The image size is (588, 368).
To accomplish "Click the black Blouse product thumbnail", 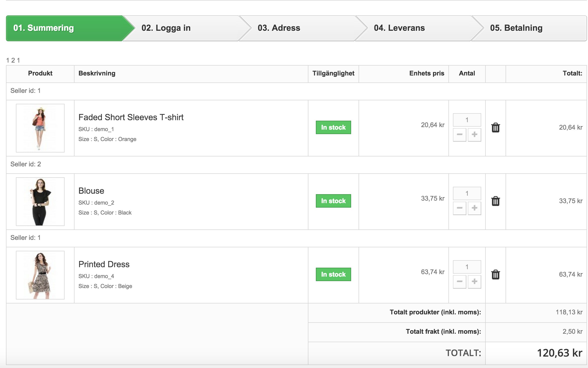I will [x=40, y=202].
